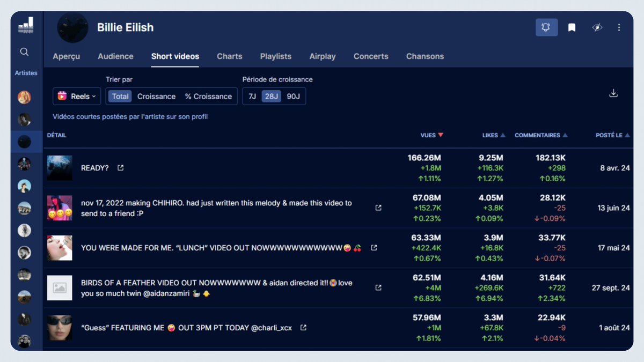Click the 4.16M likes value
644x362 pixels.
[491, 277]
